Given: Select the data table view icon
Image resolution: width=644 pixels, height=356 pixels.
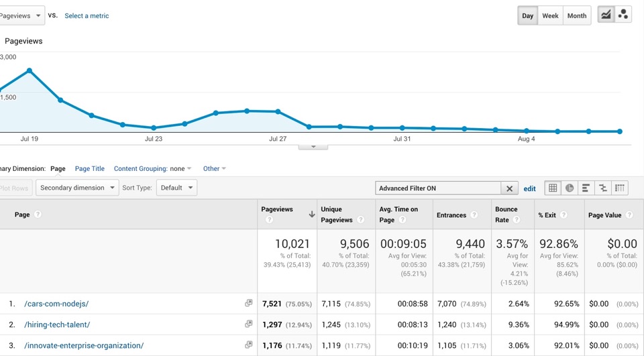Looking at the screenshot, I should tap(553, 188).
